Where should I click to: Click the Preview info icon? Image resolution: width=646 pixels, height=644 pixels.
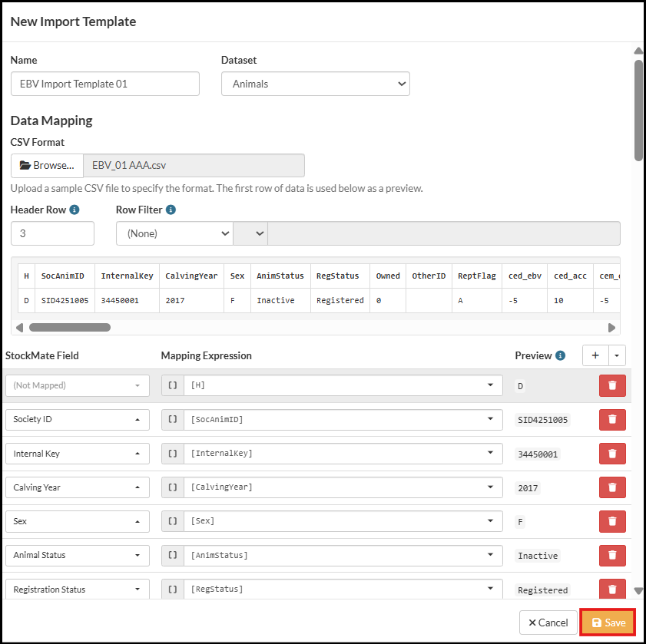click(561, 355)
